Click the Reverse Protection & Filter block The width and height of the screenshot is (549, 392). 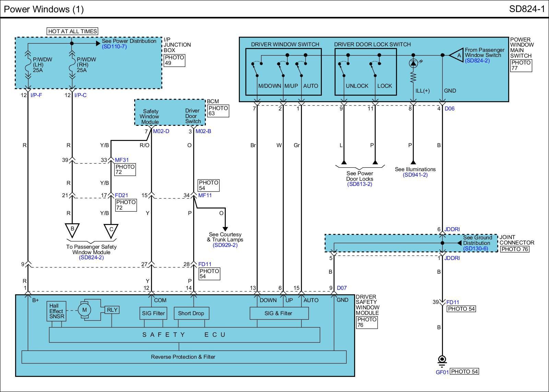184,357
